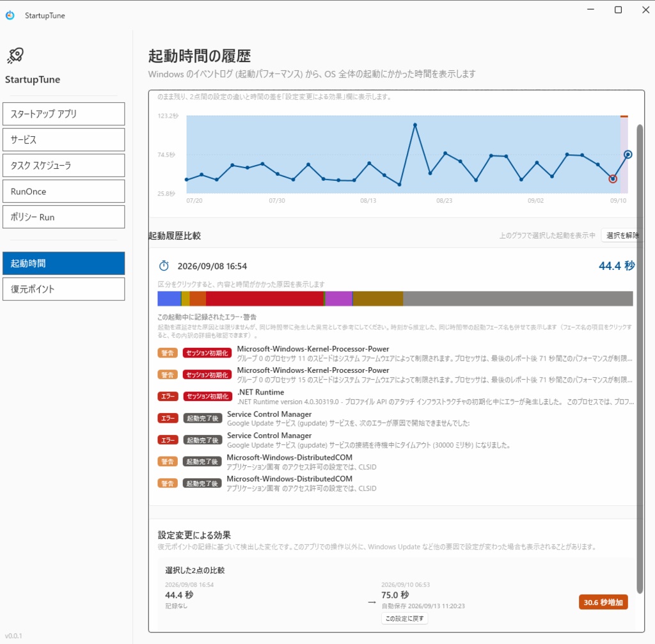The height and width of the screenshot is (644, 655).
Task: Go to タスク スケジューラ section
Action: [63, 166]
